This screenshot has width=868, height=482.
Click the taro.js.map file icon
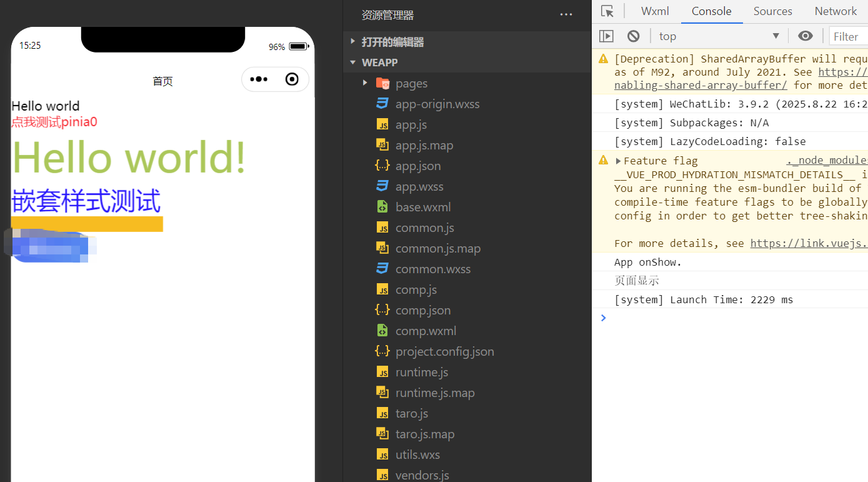point(382,434)
